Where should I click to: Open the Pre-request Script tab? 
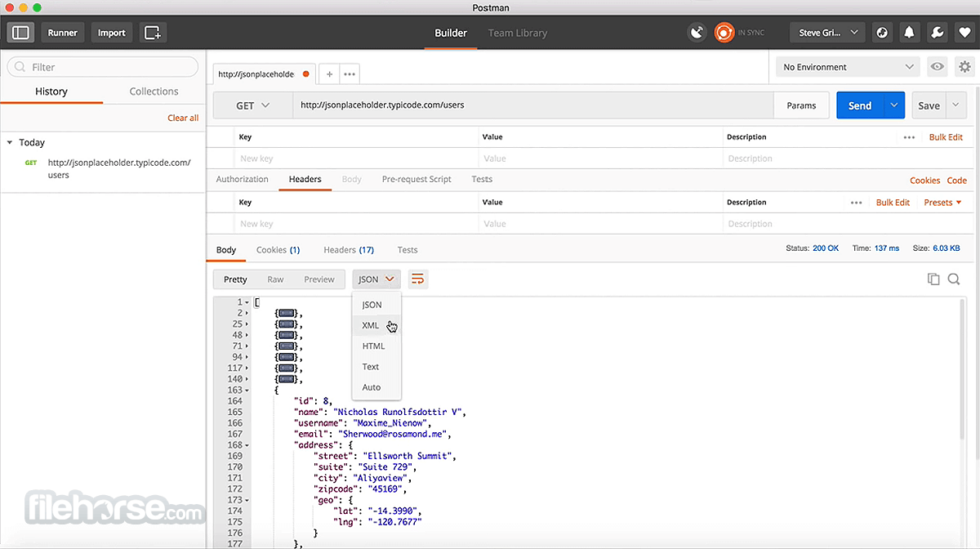click(416, 179)
